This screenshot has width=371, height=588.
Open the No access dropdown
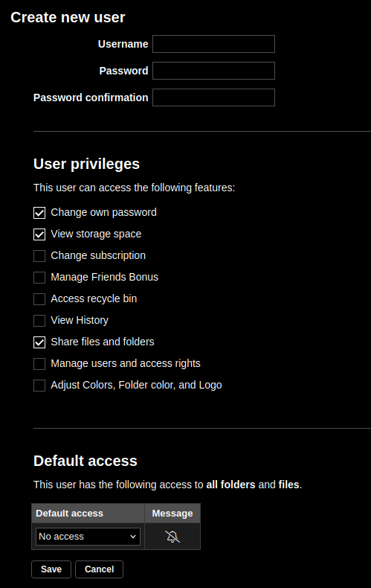point(88,536)
